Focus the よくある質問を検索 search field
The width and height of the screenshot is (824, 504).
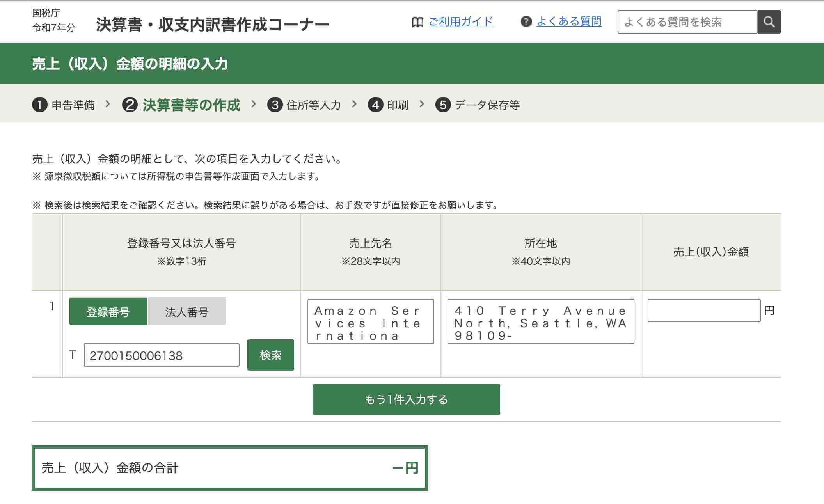[687, 22]
